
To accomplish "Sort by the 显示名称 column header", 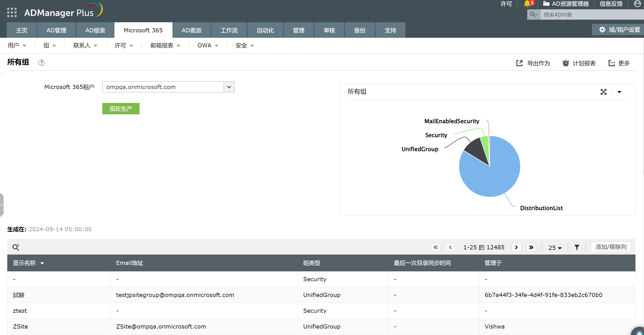I will (25, 263).
